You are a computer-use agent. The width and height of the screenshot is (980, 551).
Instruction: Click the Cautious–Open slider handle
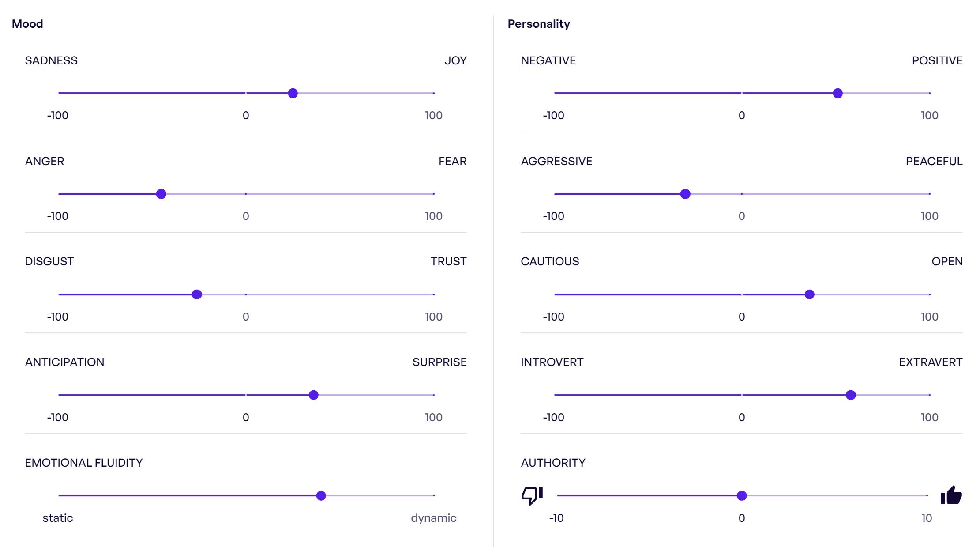pos(809,294)
